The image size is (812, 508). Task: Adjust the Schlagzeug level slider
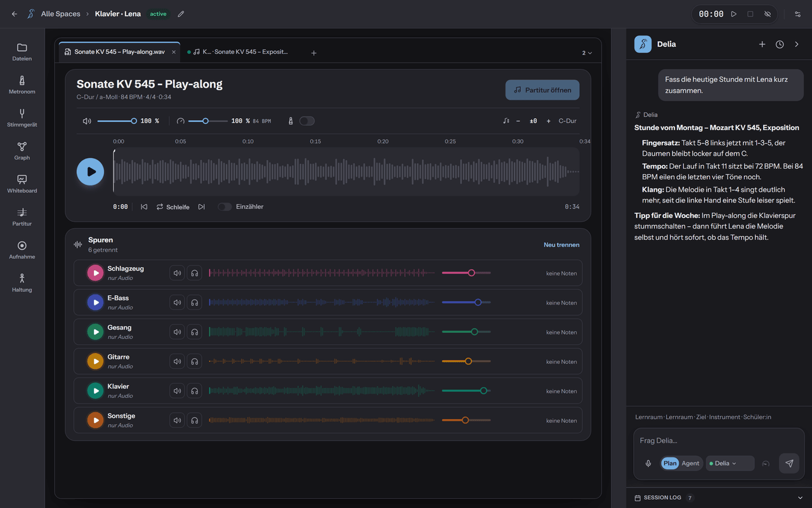[x=466, y=273]
